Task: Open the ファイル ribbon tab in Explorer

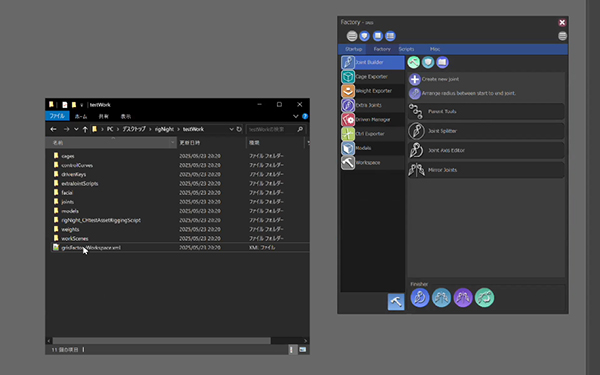Action: click(57, 116)
